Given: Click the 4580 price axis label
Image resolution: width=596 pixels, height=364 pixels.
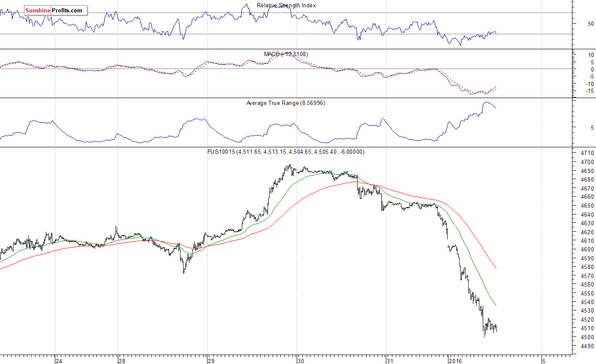Looking at the screenshot, I should click(588, 267).
